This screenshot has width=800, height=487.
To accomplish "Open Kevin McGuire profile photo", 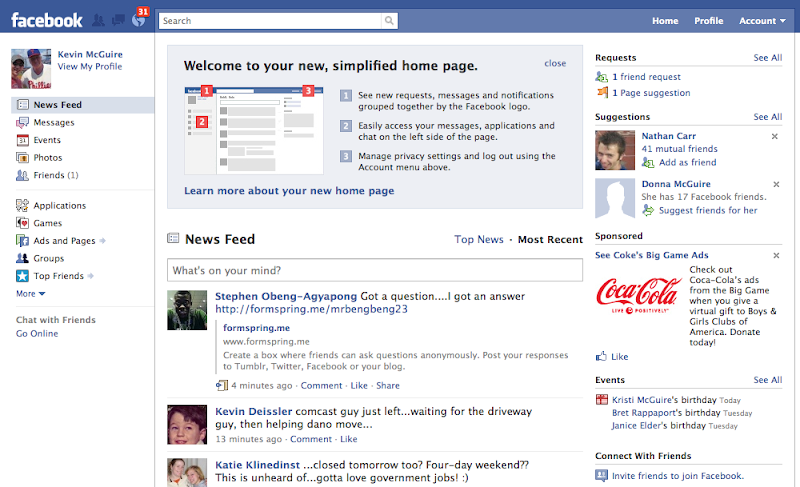I will point(31,69).
